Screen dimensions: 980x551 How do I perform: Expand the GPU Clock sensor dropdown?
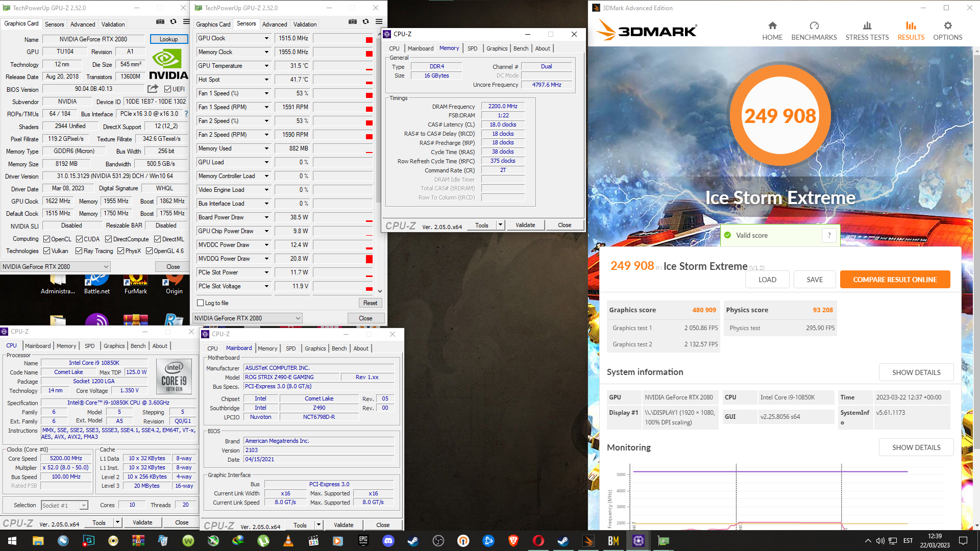pyautogui.click(x=266, y=38)
